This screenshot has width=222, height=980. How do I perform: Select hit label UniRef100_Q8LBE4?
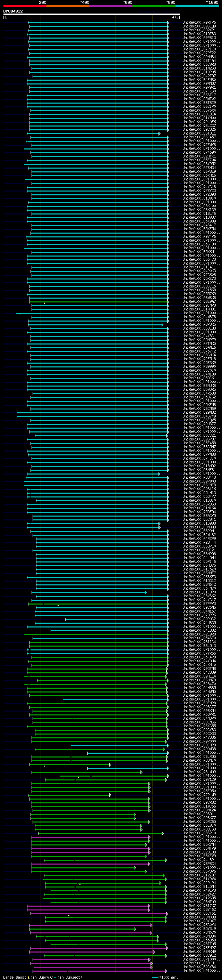click(x=199, y=114)
